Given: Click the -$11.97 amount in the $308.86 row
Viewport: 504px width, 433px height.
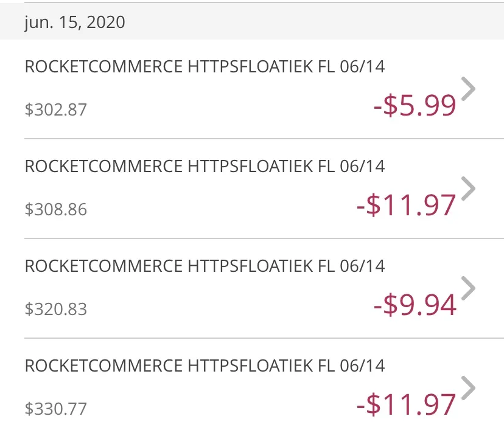Looking at the screenshot, I should 407,204.
